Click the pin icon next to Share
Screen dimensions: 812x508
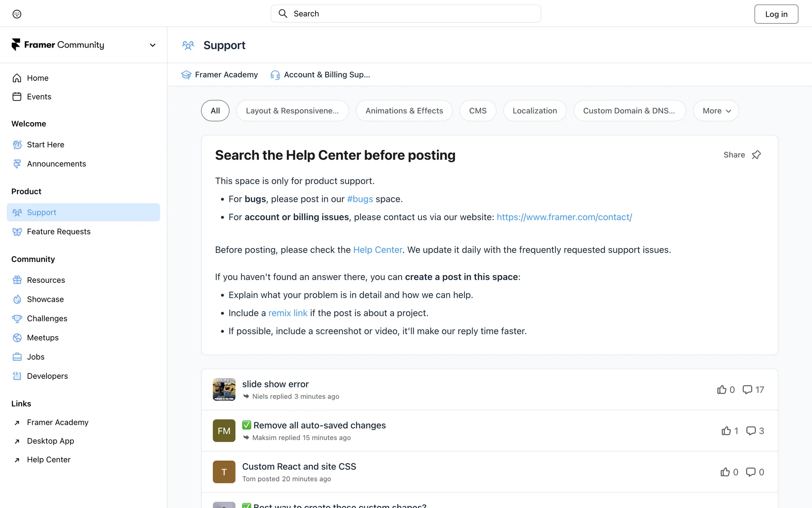coord(756,155)
